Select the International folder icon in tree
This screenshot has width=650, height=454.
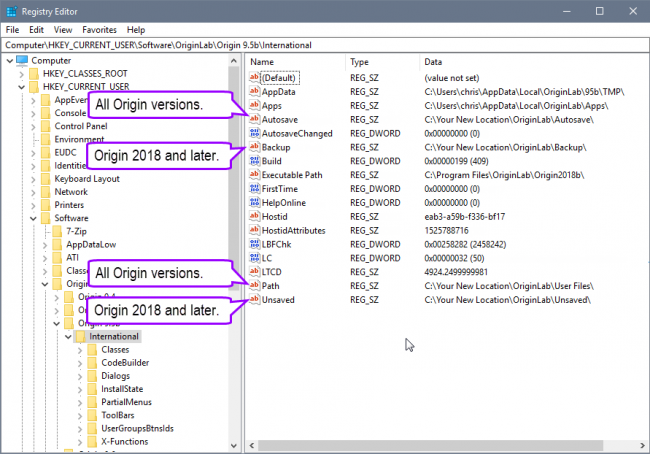coord(80,336)
